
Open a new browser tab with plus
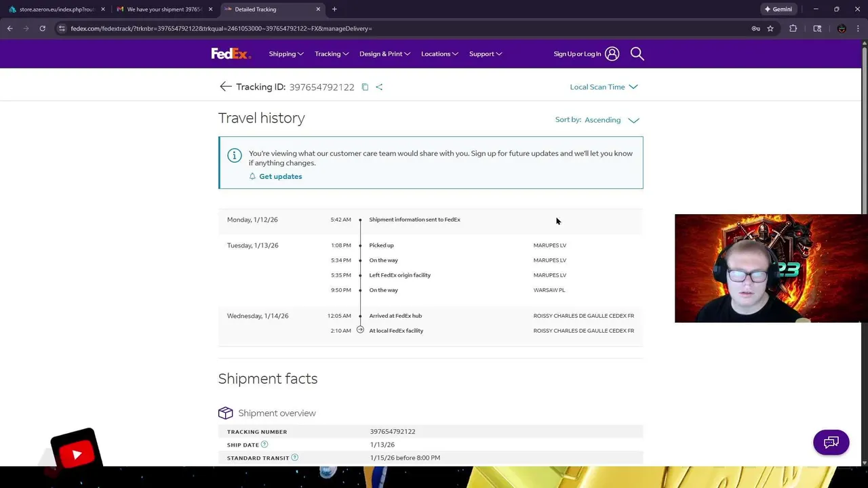coord(334,9)
